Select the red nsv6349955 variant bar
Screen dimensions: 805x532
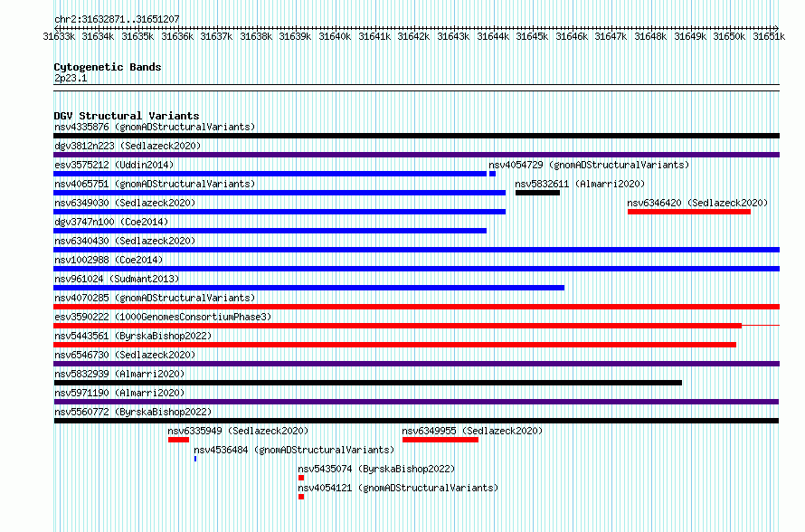pyautogui.click(x=440, y=440)
